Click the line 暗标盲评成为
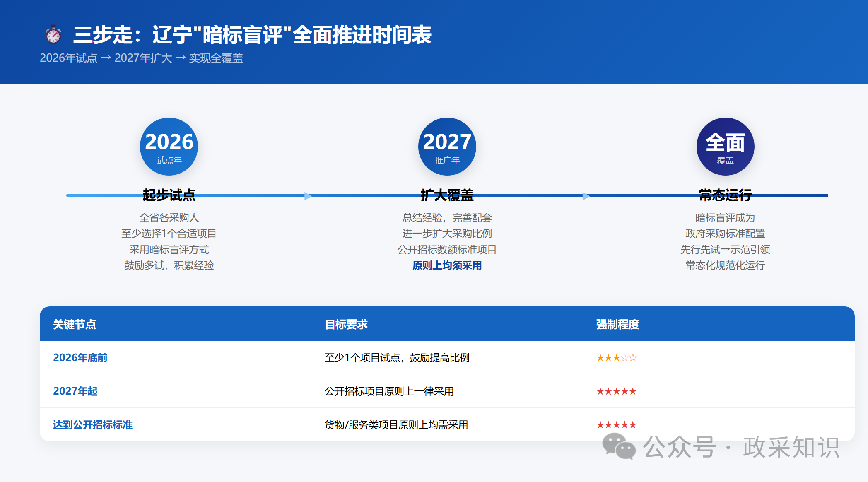The width and height of the screenshot is (868, 482). click(726, 218)
